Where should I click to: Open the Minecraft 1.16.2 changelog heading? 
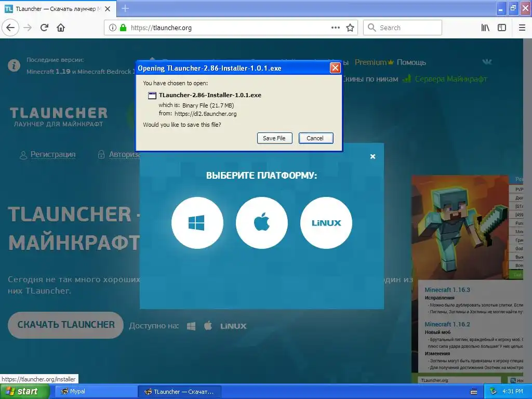tap(447, 324)
